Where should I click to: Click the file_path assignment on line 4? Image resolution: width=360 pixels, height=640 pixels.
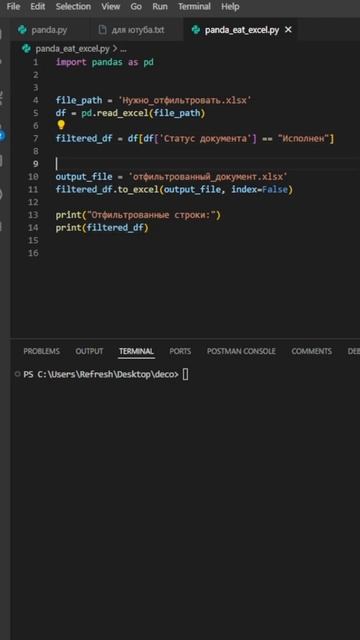(153, 100)
